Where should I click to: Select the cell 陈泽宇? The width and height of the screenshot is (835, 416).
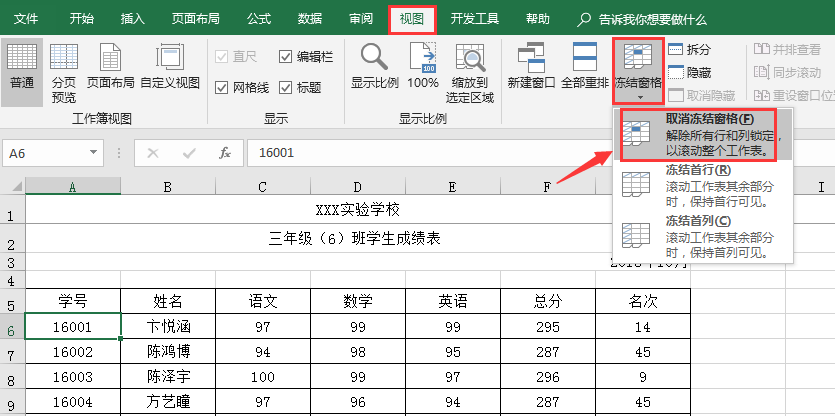[168, 377]
